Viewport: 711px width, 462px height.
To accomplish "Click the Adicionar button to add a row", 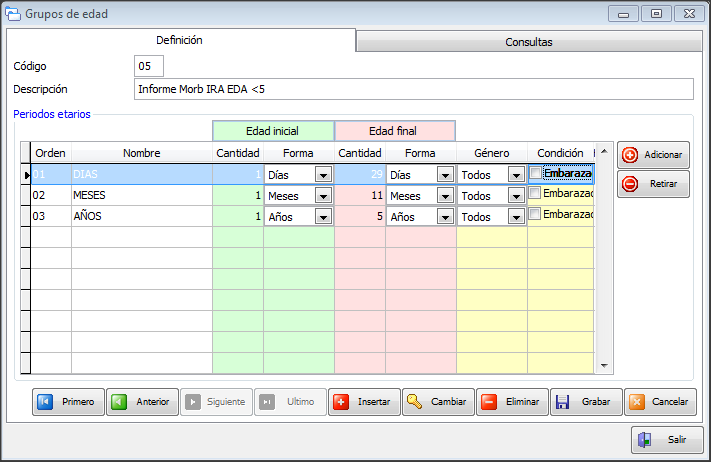I will click(653, 155).
